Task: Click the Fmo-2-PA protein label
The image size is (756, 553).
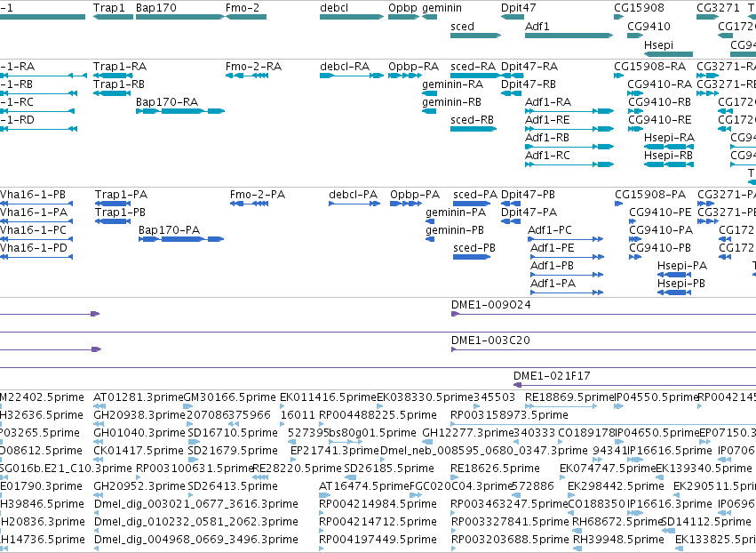Action: (x=258, y=195)
